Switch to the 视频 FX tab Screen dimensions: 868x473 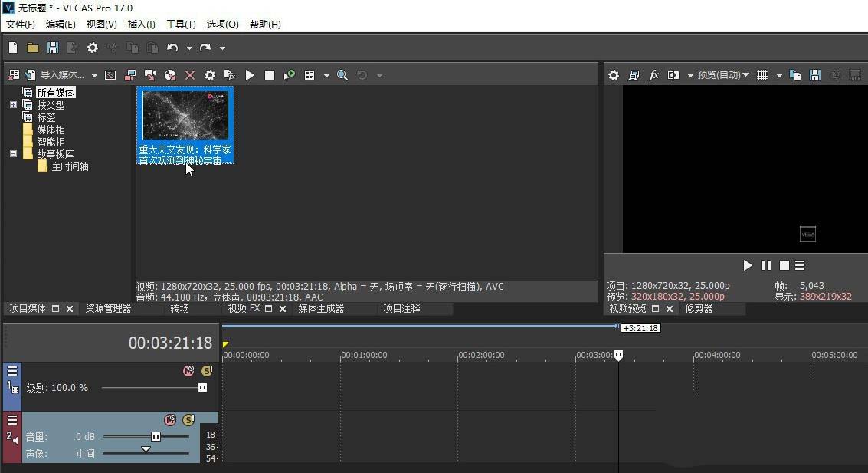(244, 308)
